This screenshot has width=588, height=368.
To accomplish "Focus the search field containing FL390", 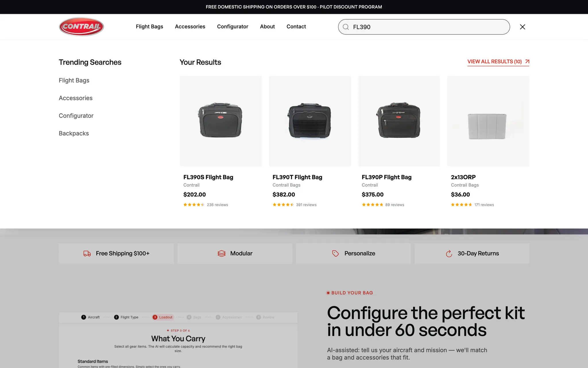I will [x=424, y=27].
